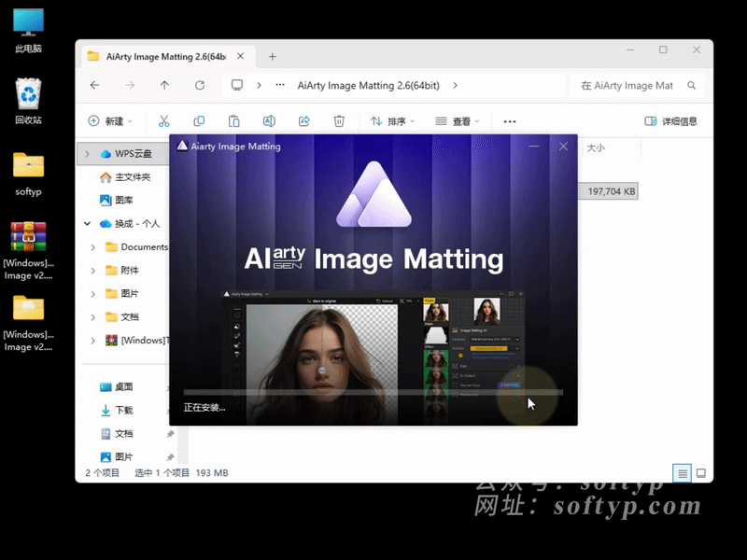
Task: Click the delete trash icon
Action: coord(339,121)
